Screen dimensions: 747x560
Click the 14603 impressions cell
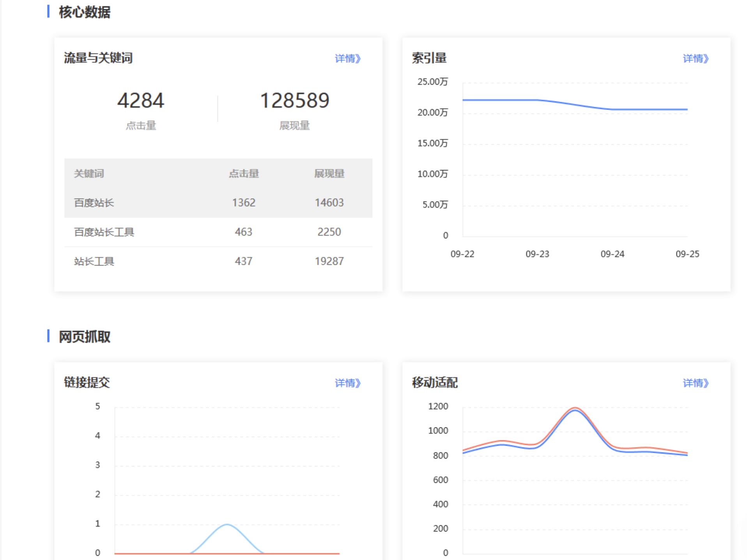(329, 203)
